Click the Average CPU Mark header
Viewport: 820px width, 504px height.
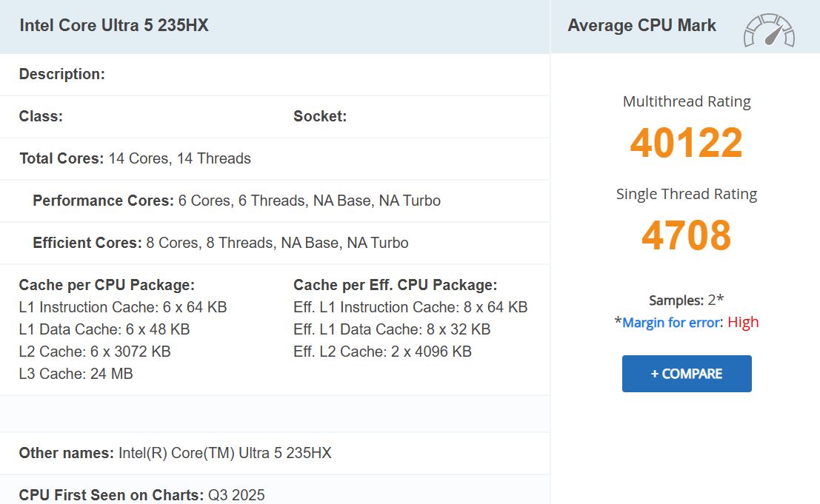click(x=641, y=25)
